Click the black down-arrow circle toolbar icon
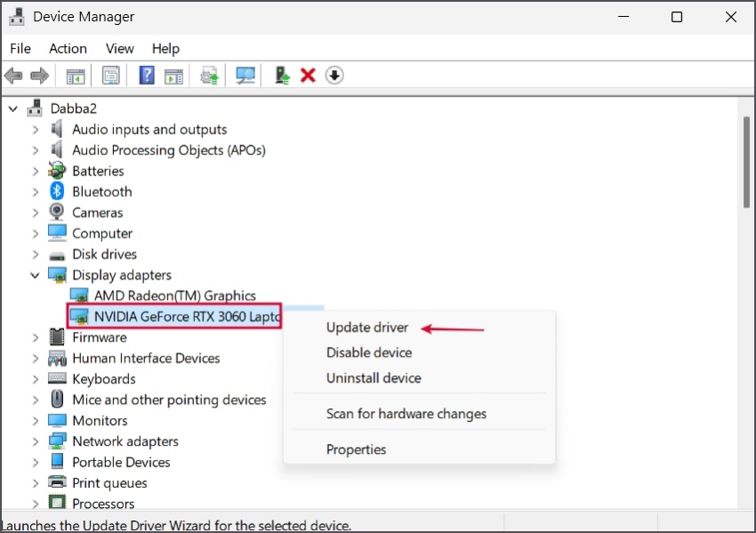The width and height of the screenshot is (756, 533). [x=334, y=76]
